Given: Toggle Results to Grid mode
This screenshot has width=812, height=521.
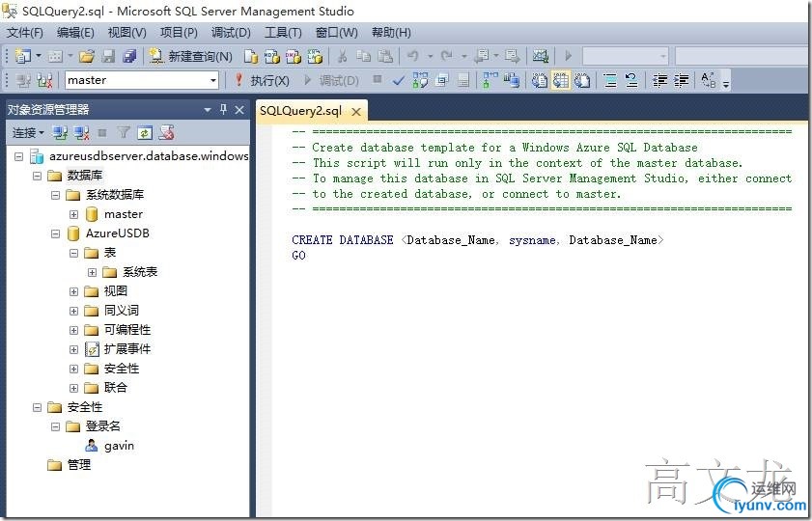Looking at the screenshot, I should tap(561, 80).
